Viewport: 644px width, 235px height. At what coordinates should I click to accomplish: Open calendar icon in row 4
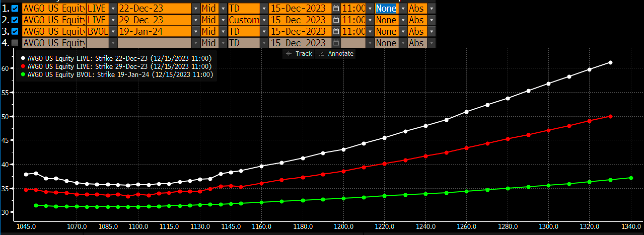tap(336, 43)
